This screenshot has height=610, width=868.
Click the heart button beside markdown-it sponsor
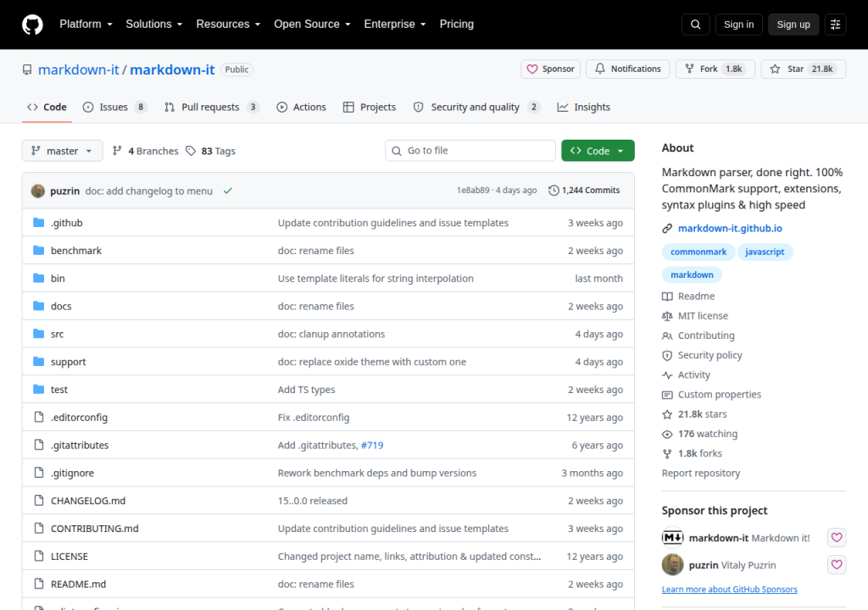click(837, 537)
